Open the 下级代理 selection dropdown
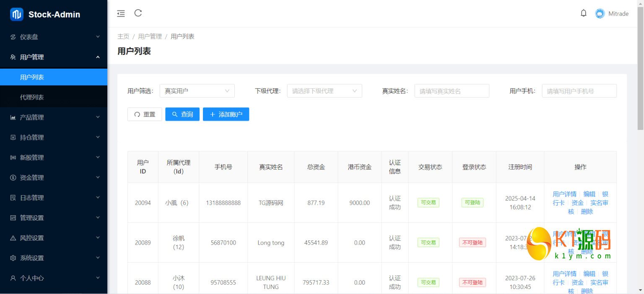644x294 pixels. [x=324, y=91]
